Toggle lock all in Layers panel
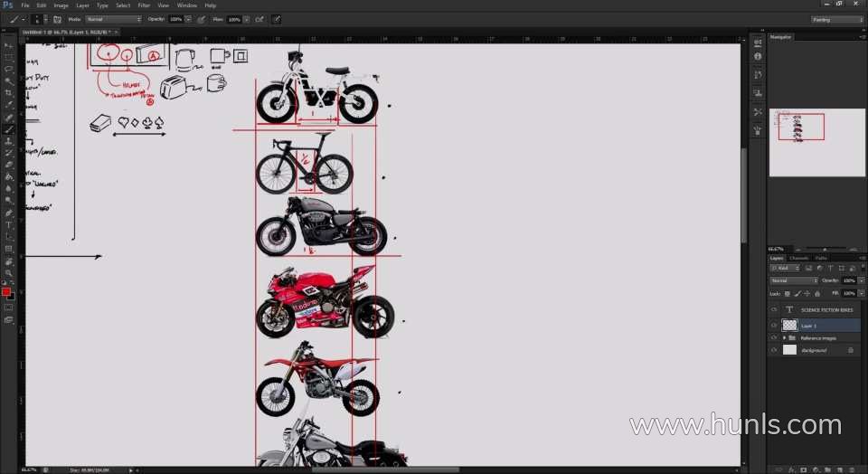 (817, 293)
